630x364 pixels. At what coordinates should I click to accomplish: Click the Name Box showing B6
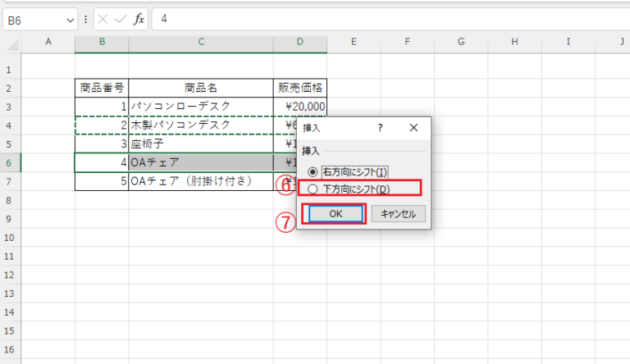point(33,17)
